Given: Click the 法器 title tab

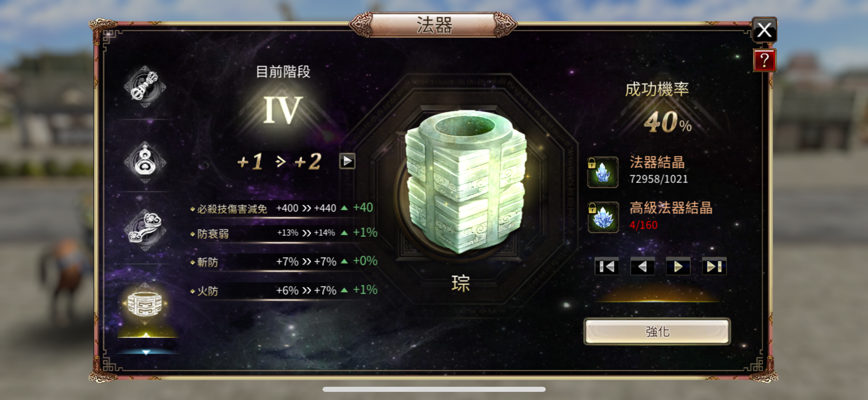Looking at the screenshot, I should (434, 25).
